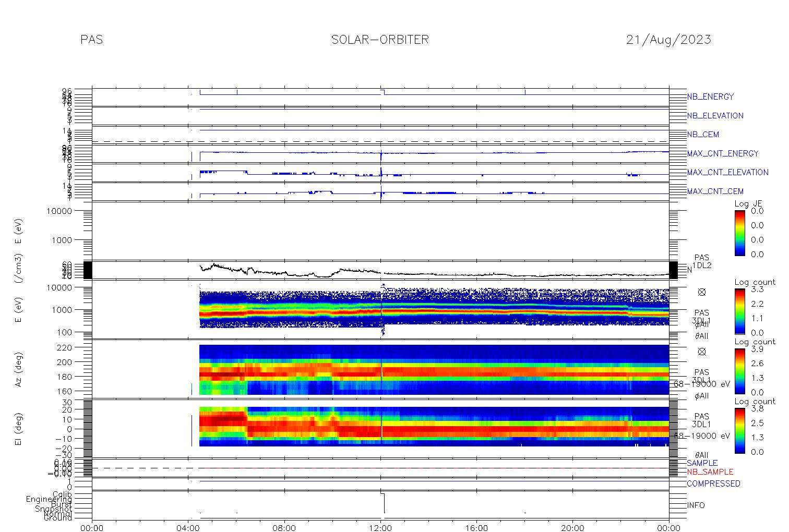Click the Engineering mode label
The height and width of the screenshot is (532, 789).
pyautogui.click(x=50, y=500)
